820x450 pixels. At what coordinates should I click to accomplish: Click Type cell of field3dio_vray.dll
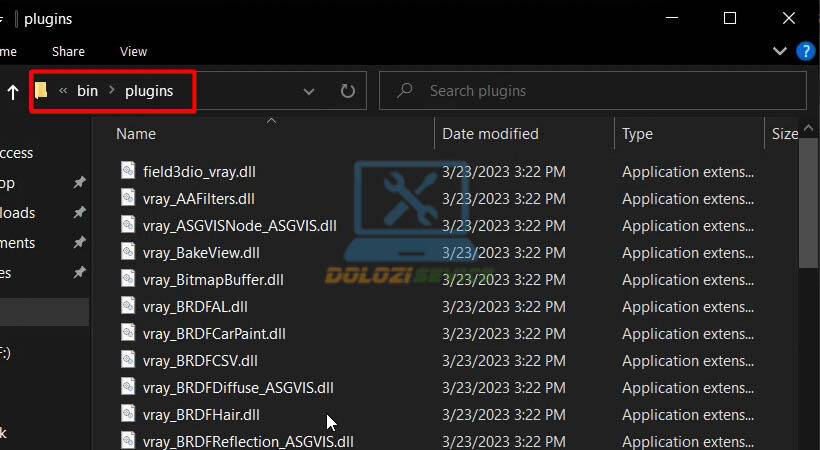pyautogui.click(x=688, y=172)
